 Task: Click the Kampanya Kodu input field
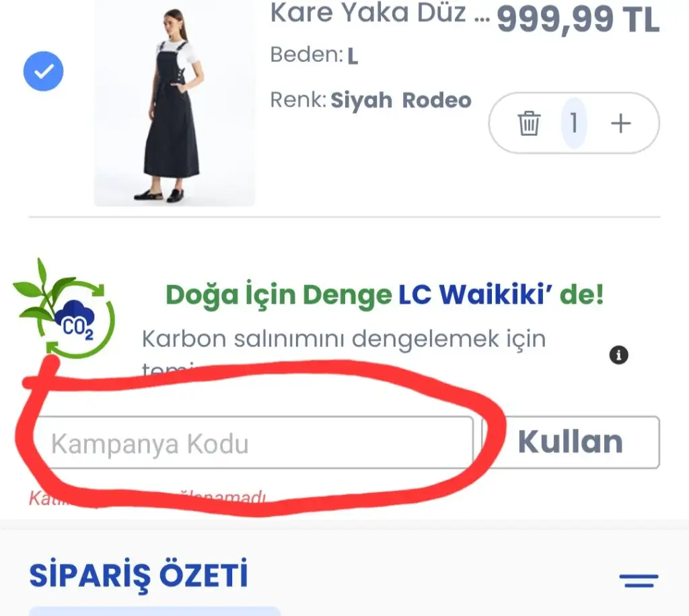coord(254,442)
